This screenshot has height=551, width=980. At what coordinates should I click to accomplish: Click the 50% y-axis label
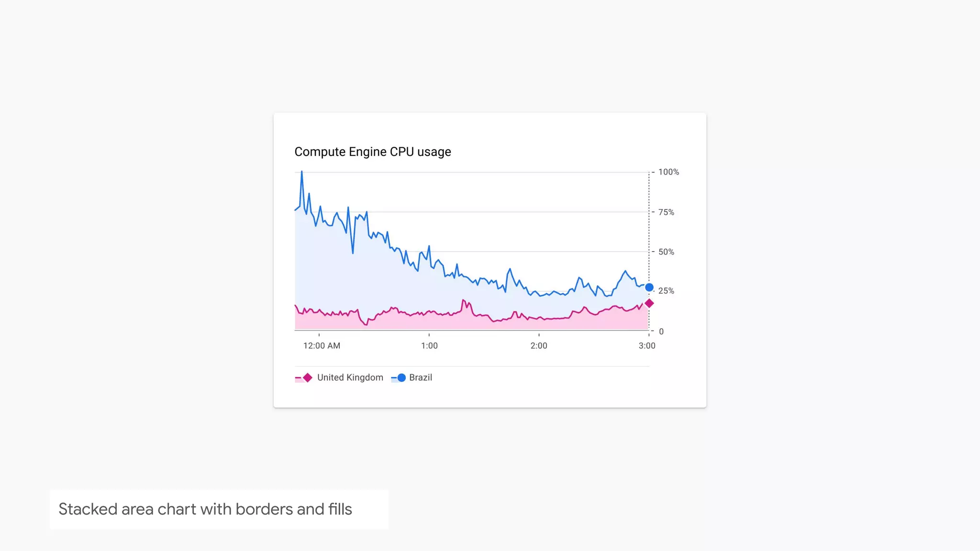[666, 252]
